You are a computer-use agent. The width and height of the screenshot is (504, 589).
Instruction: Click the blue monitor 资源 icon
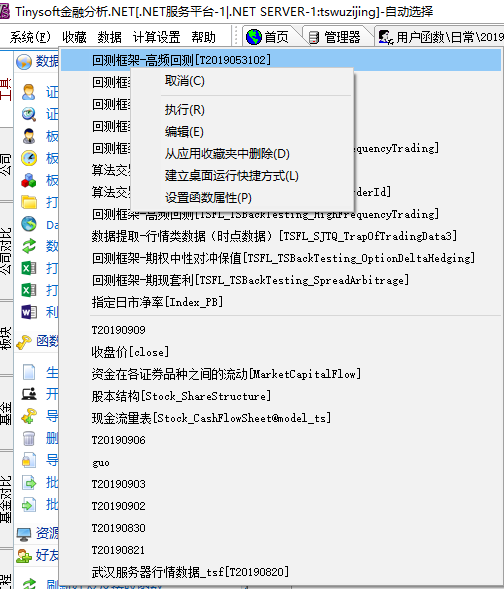pyautogui.click(x=24, y=533)
